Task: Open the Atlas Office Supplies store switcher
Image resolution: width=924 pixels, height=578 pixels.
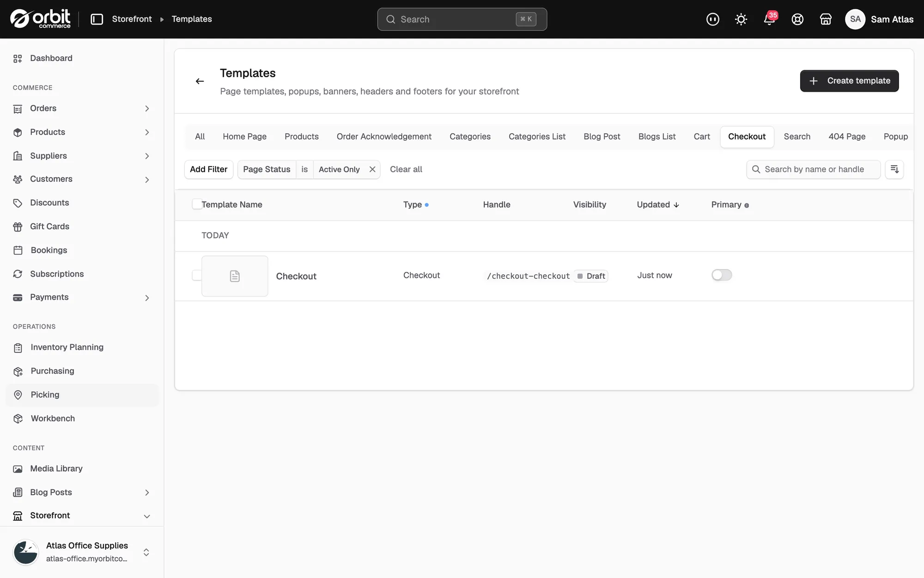Action: (82, 552)
